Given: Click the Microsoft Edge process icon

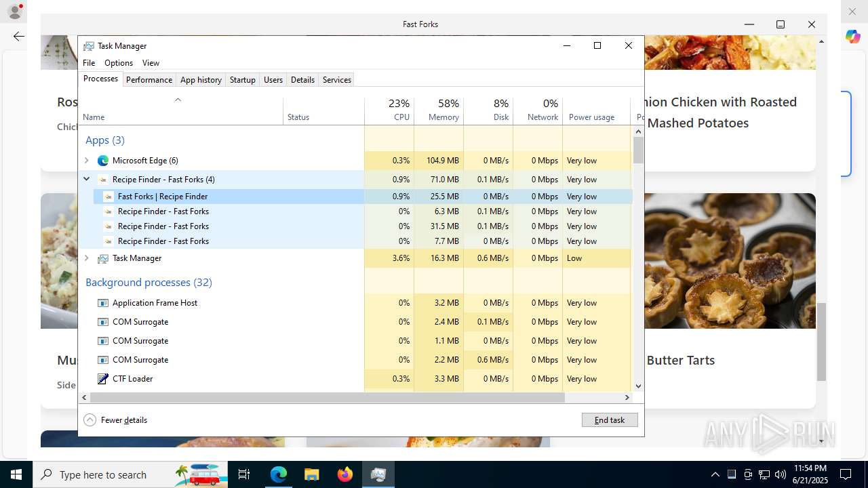Looking at the screenshot, I should pos(103,161).
